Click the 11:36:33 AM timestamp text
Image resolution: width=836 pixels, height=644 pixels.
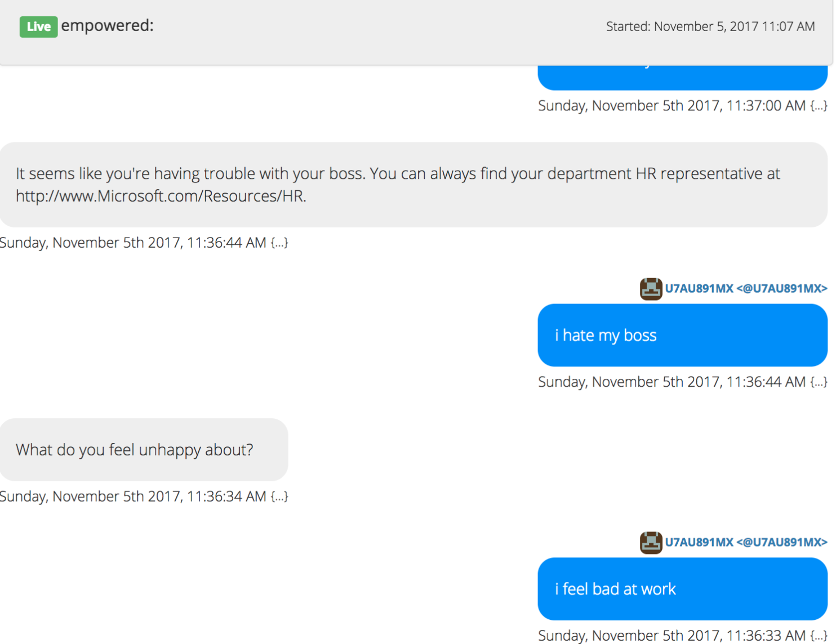[672, 636]
